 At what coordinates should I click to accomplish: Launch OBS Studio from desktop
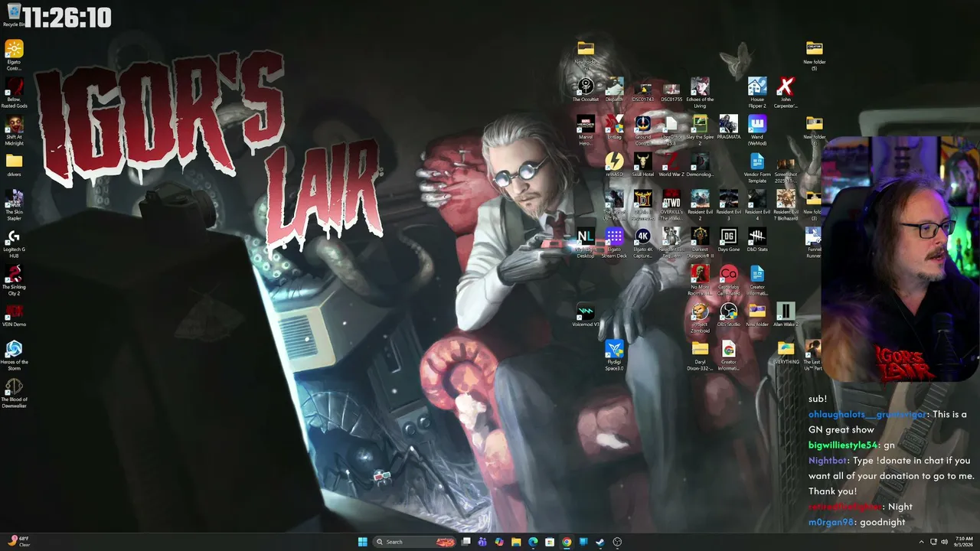[x=728, y=315]
